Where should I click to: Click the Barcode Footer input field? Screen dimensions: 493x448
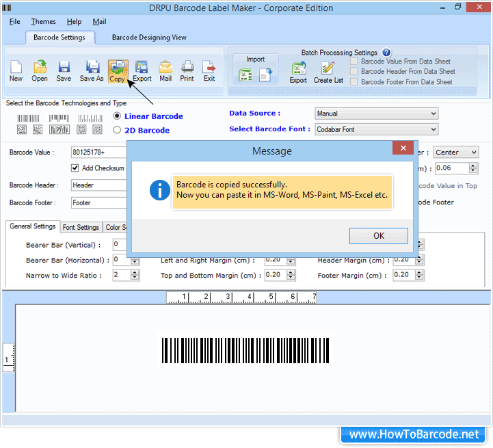click(x=98, y=202)
